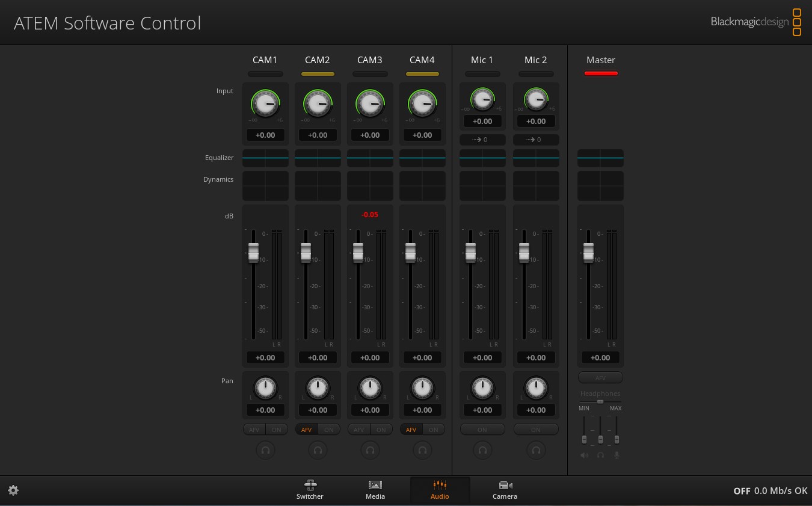
Task: Toggle the Master AFV button
Action: click(600, 378)
